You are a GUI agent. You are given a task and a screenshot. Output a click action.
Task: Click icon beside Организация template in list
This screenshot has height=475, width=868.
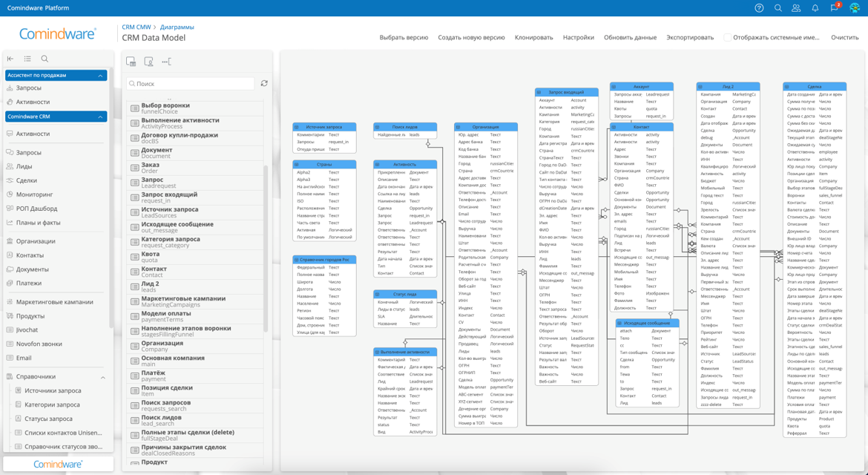(x=134, y=346)
